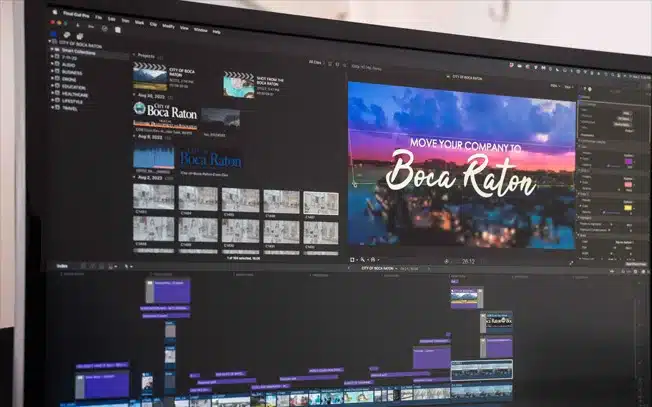Select the Boca Raton title text in viewer

(x=461, y=174)
